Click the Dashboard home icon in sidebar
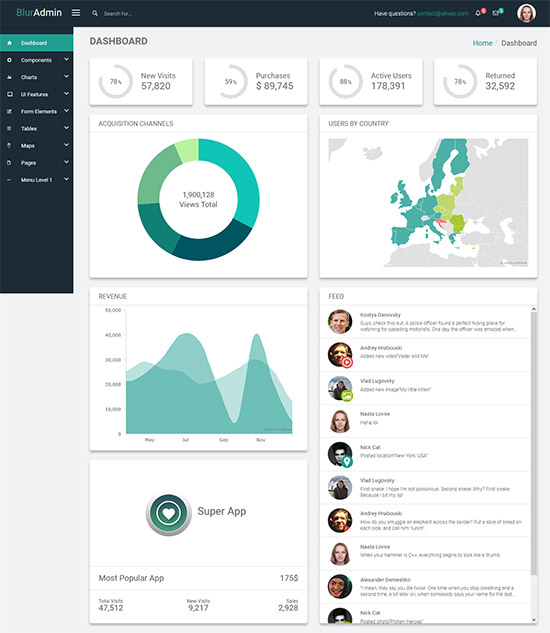The height and width of the screenshot is (633, 550). coord(9,43)
